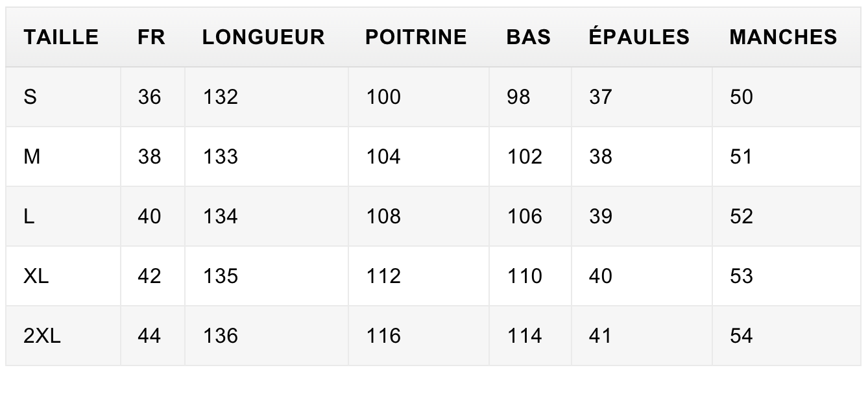Viewport: 868px width, 396px height.
Task: Select the BAS column header
Action: click(x=529, y=37)
